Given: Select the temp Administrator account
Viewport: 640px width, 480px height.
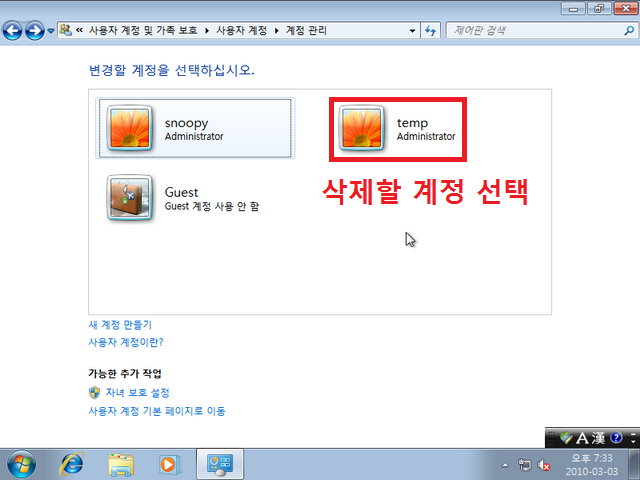Looking at the screenshot, I should pyautogui.click(x=398, y=129).
